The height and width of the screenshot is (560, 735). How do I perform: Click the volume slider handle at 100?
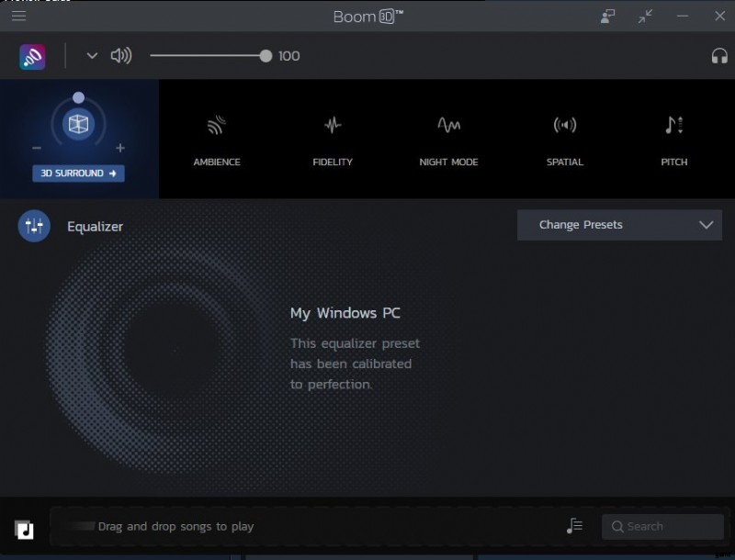point(266,56)
